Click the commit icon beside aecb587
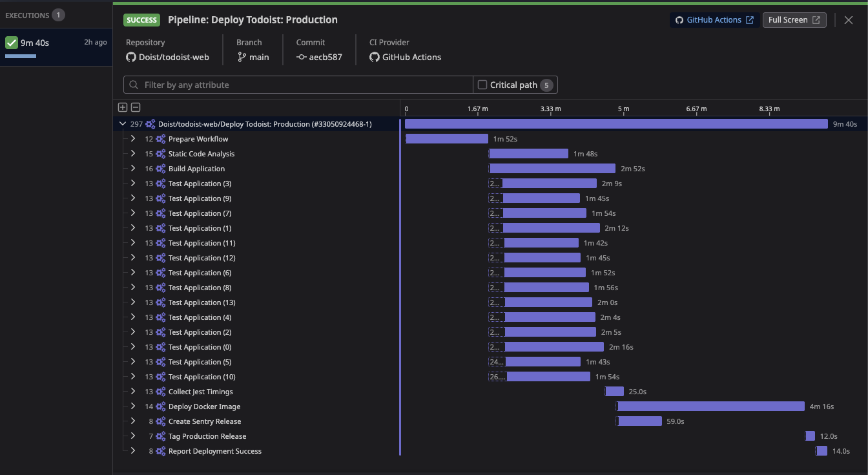The width and height of the screenshot is (868, 475). pyautogui.click(x=302, y=57)
